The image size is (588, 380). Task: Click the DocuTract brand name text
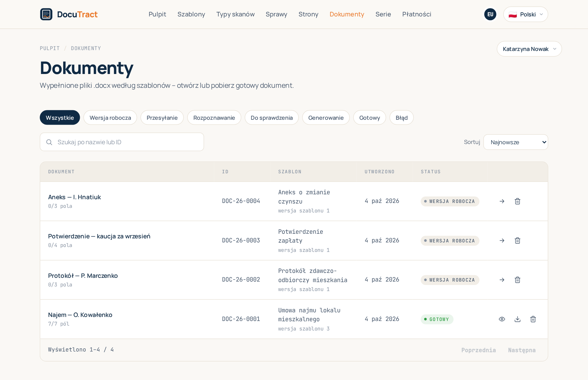tap(77, 14)
